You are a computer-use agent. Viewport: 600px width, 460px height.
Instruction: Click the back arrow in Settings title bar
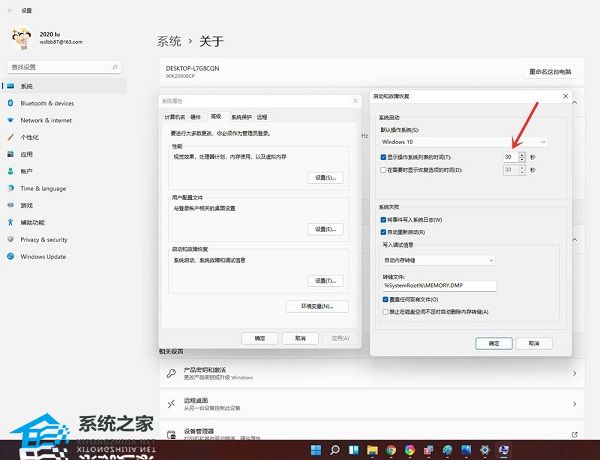pos(10,10)
